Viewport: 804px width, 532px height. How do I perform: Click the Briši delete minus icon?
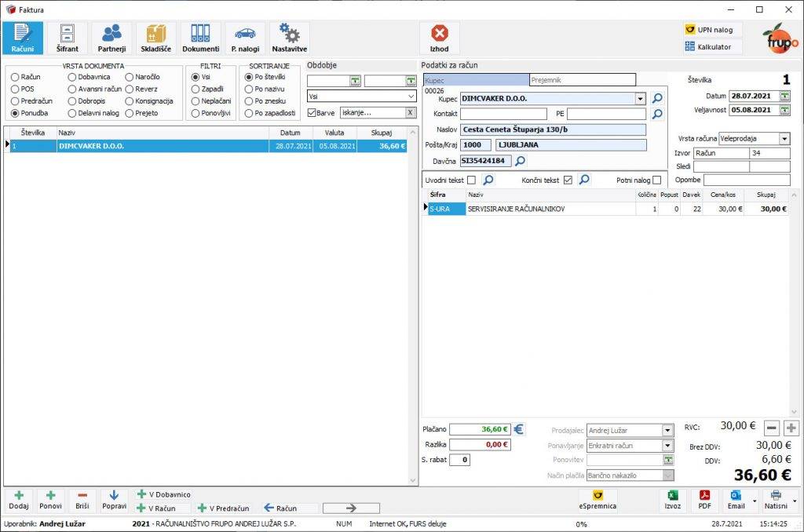pos(82,500)
